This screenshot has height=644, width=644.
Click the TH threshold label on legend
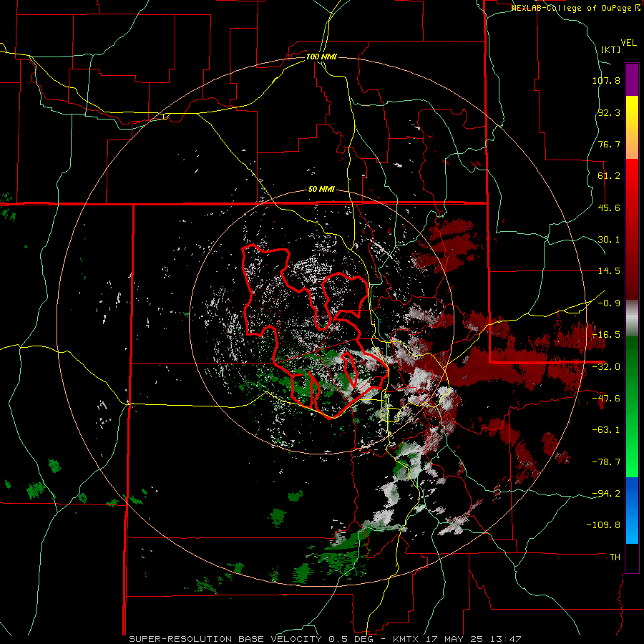[615, 557]
